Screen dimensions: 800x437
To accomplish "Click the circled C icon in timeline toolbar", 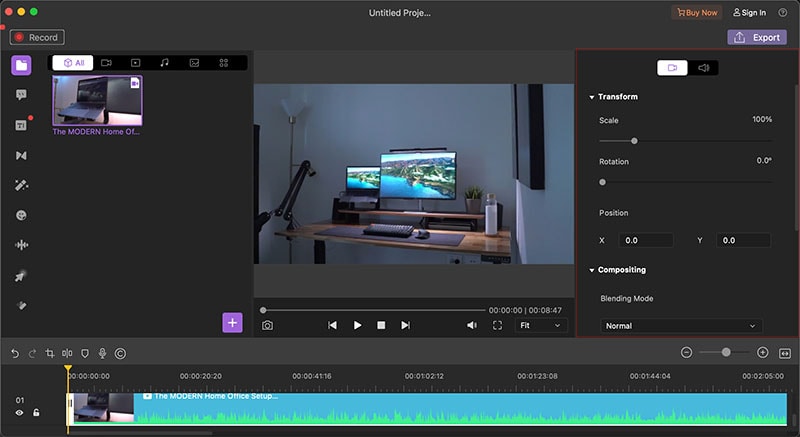I will pyautogui.click(x=120, y=353).
